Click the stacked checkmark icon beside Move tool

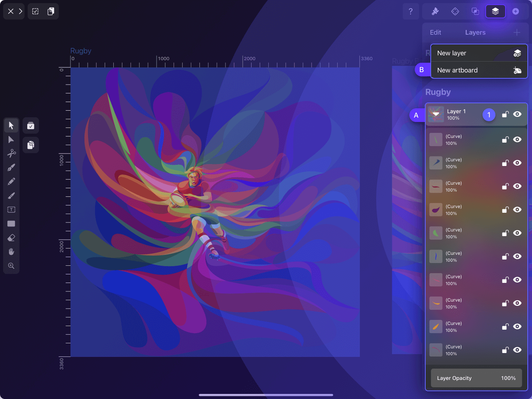(x=31, y=125)
